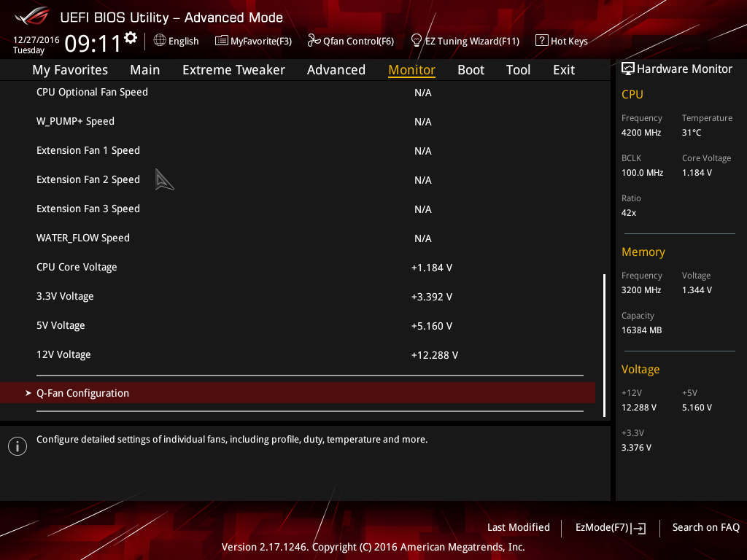Open the Boot tab
Viewport: 747px width, 560px height.
[471, 70]
